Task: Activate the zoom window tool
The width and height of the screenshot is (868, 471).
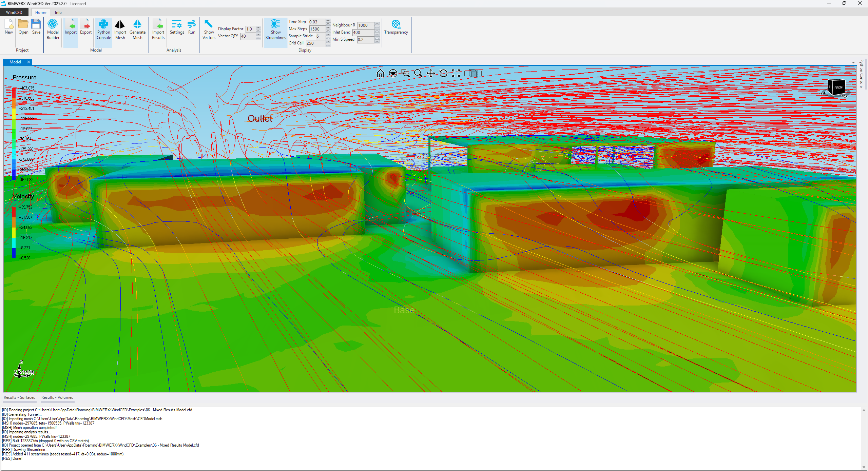Action: point(405,73)
